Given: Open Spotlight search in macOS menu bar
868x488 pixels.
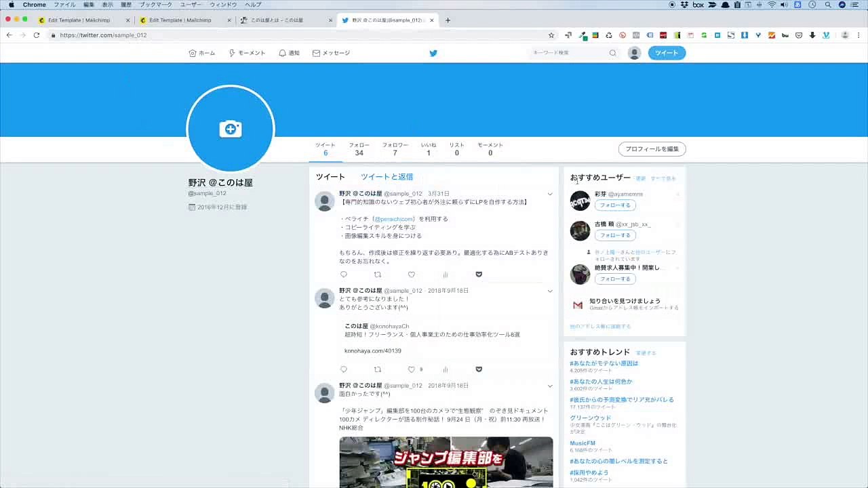Looking at the screenshot, I should (x=828, y=5).
